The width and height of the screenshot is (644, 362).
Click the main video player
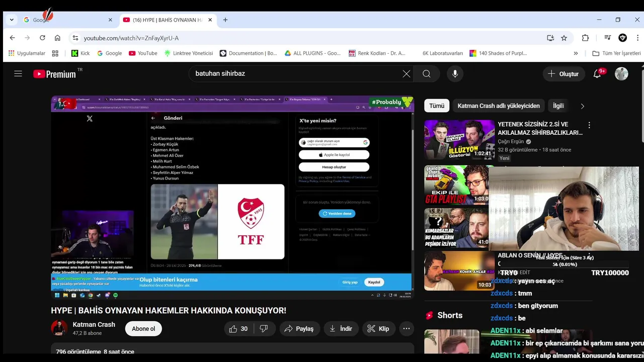click(x=232, y=198)
